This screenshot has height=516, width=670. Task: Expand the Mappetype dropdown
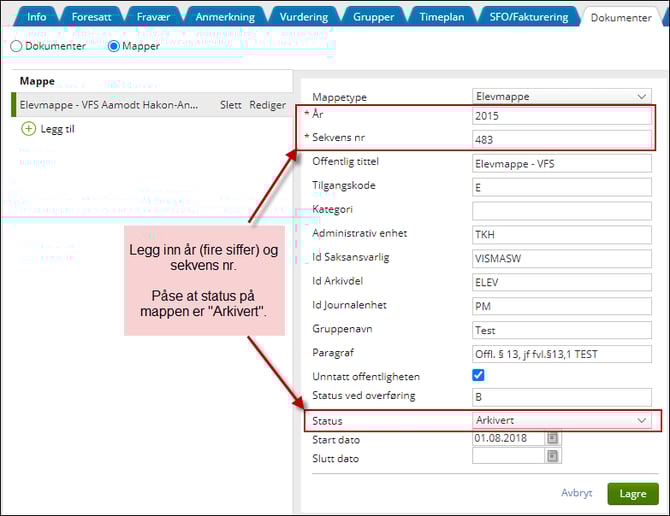pos(562,97)
